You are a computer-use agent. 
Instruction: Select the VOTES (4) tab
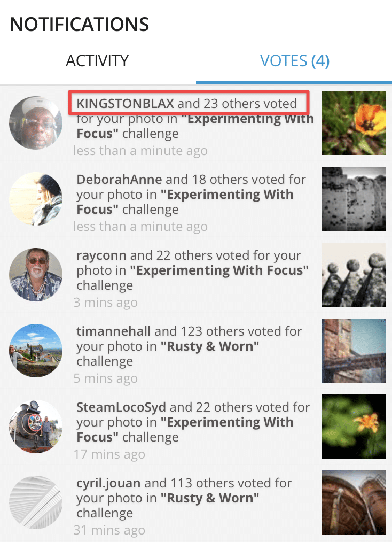(x=294, y=61)
